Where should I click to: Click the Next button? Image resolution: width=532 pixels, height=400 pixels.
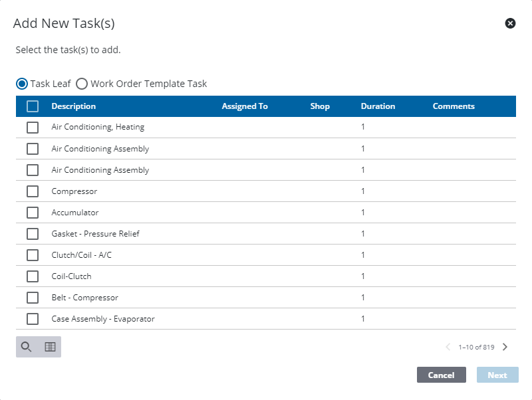tap(498, 375)
